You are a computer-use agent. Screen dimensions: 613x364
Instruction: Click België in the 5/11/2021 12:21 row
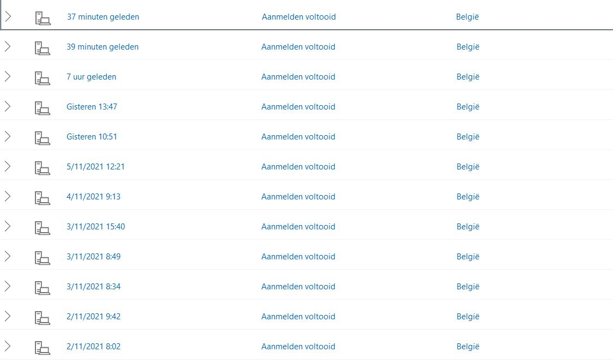(x=467, y=167)
